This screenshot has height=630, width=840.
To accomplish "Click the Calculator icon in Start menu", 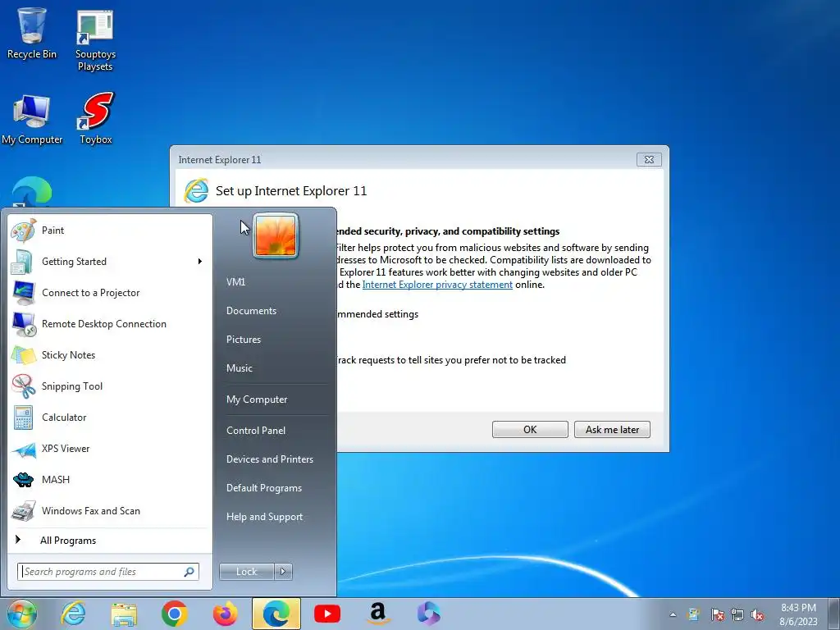I will (24, 418).
